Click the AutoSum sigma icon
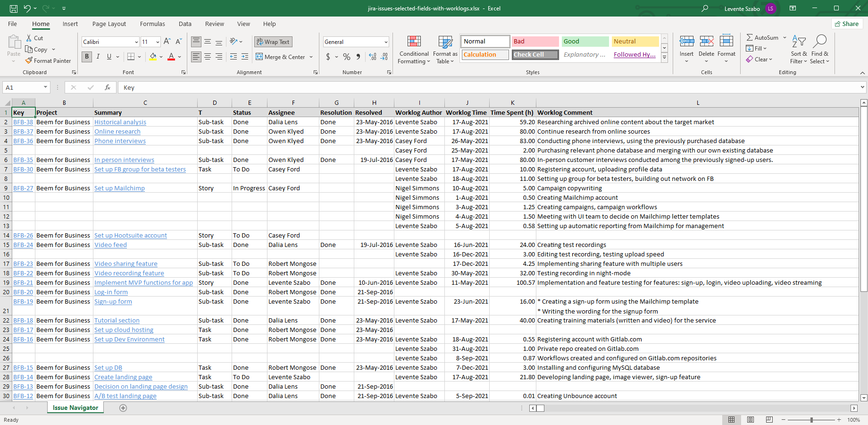Image resolution: width=868 pixels, height=425 pixels. 750,37
